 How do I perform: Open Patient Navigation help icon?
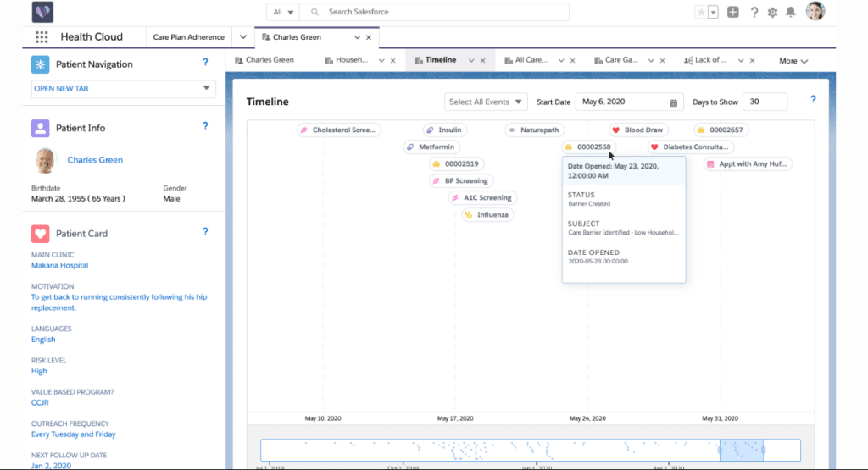coord(205,63)
